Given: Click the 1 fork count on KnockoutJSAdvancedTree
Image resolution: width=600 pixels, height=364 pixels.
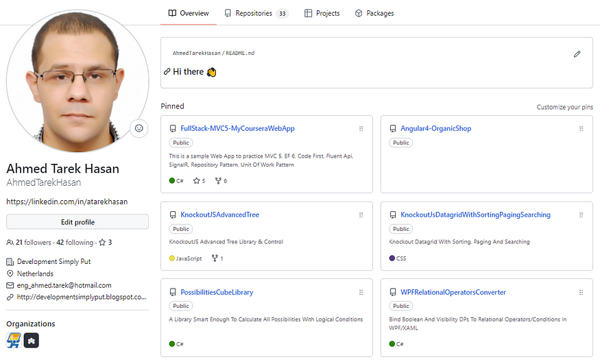Looking at the screenshot, I should pos(217,258).
